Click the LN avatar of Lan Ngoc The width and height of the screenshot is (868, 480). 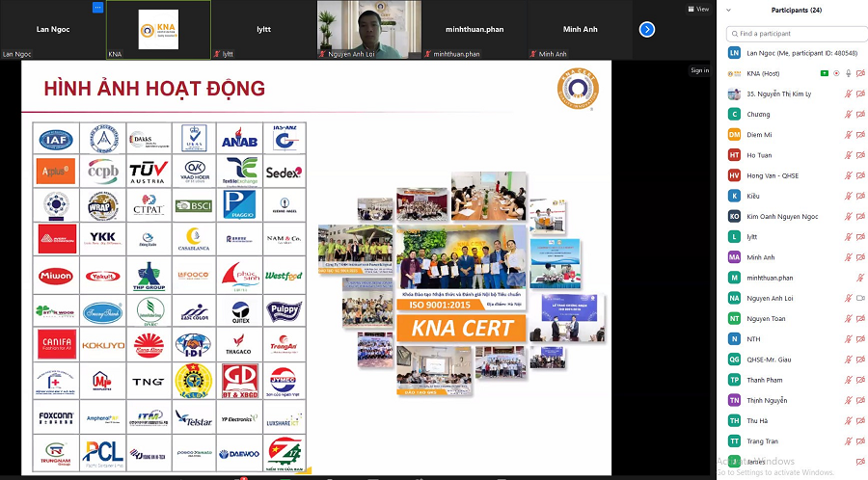click(734, 53)
